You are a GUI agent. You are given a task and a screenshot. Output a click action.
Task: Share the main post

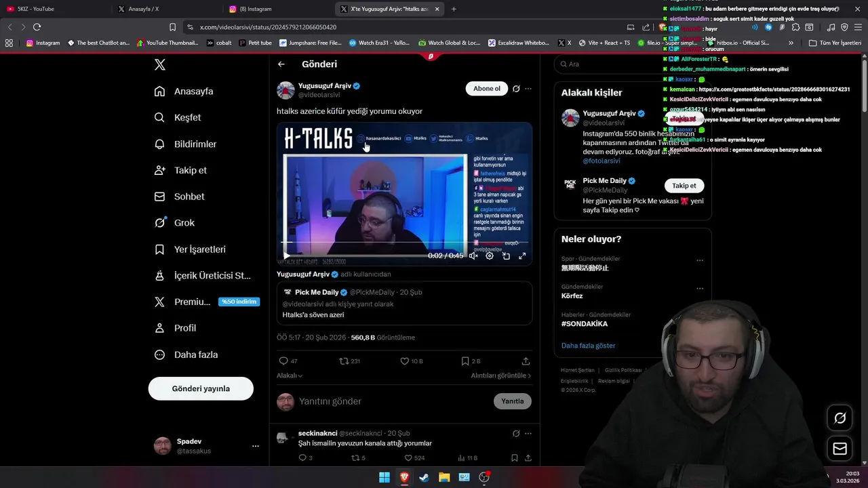coord(526,361)
